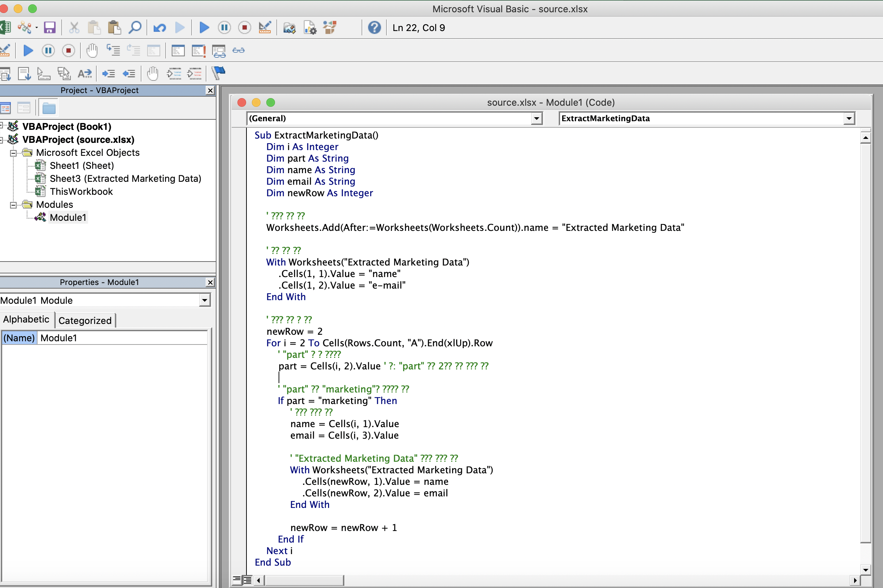Click the Quick Watch glasses icon
The image size is (883, 588).
239,50
